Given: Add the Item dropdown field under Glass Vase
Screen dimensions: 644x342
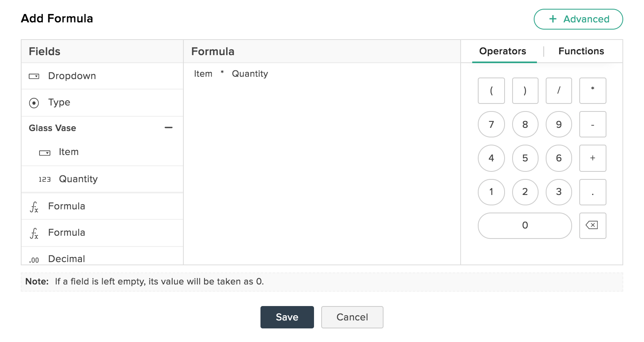Looking at the screenshot, I should click(102, 152).
